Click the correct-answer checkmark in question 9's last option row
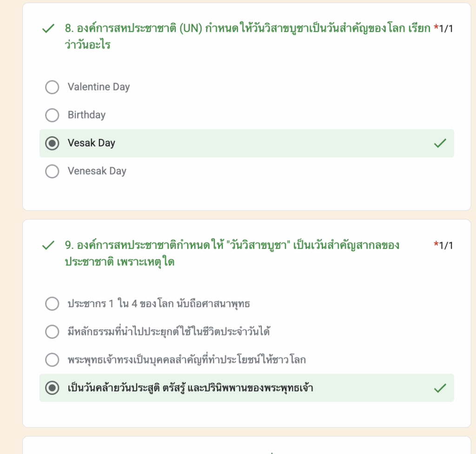The image size is (476, 454). point(440,388)
